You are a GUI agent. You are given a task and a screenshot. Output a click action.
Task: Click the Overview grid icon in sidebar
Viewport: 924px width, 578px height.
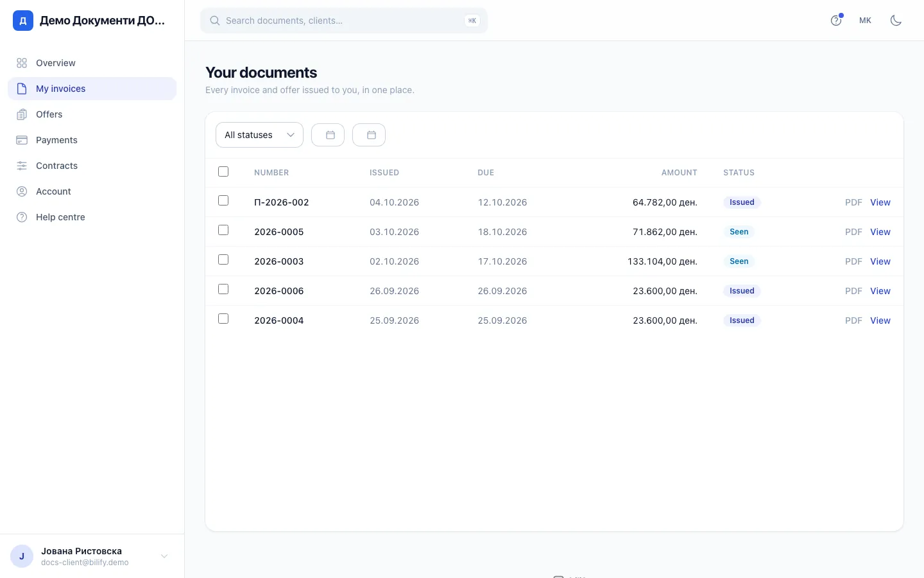point(22,63)
